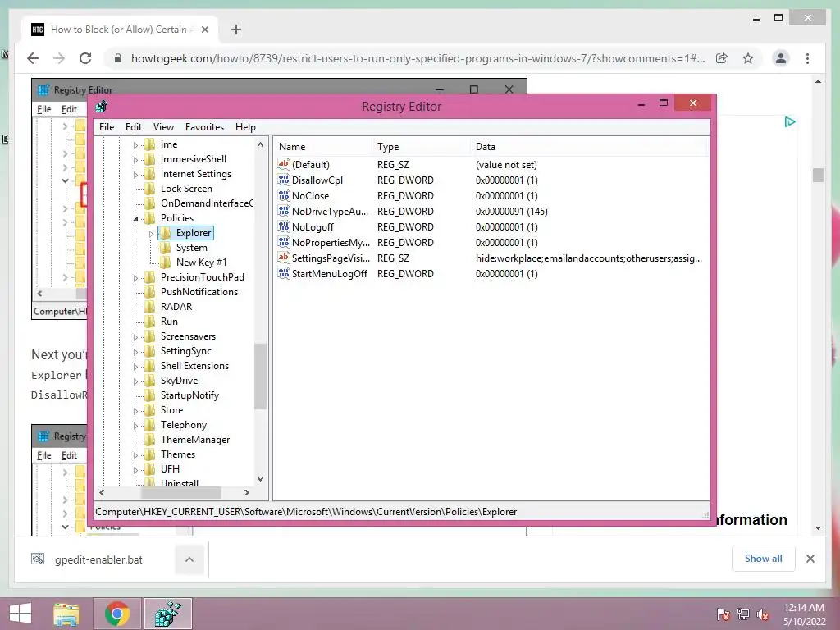The height and width of the screenshot is (630, 840).
Task: Open gpedit-enabler.bat download options chevron
Action: (189, 559)
